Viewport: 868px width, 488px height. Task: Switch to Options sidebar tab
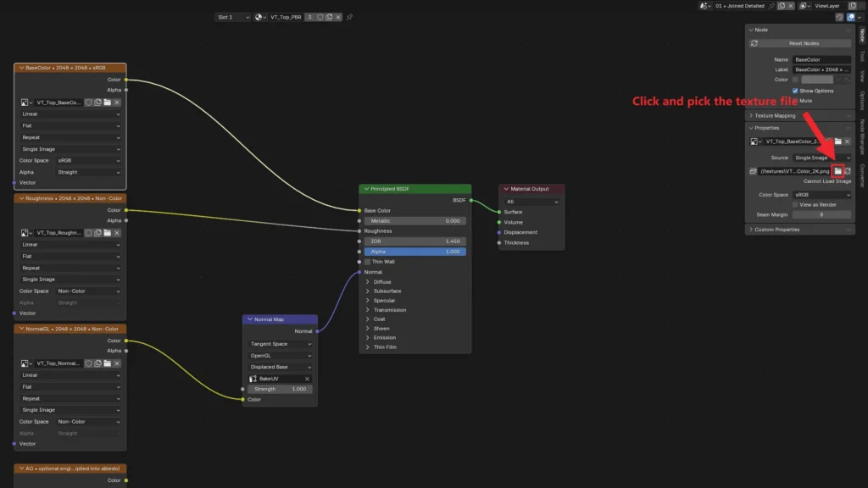(x=862, y=101)
